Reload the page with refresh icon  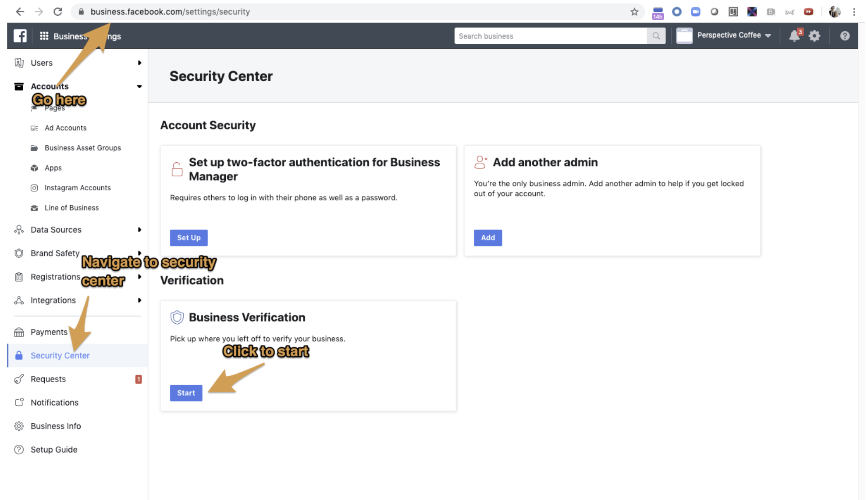[58, 12]
